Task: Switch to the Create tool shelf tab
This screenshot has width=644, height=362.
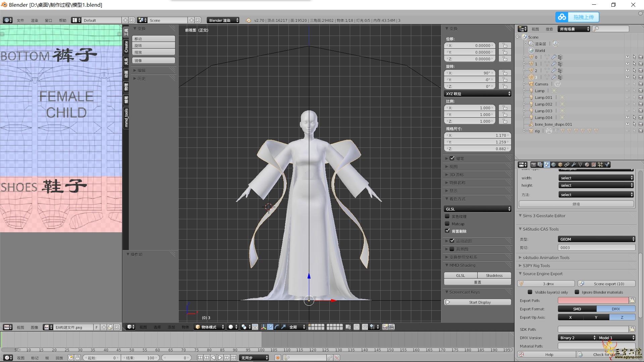Action: [126, 46]
